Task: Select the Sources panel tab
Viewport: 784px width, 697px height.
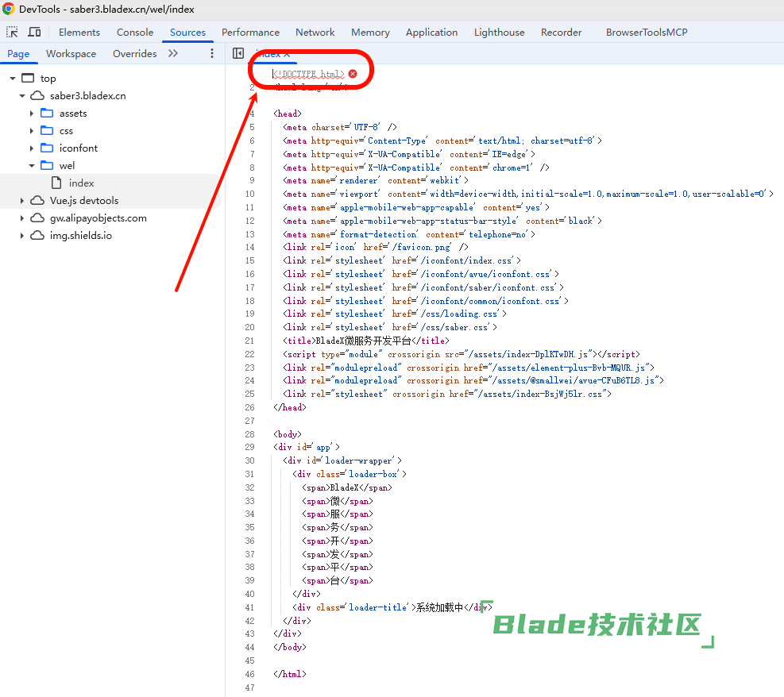Action: 187,33
